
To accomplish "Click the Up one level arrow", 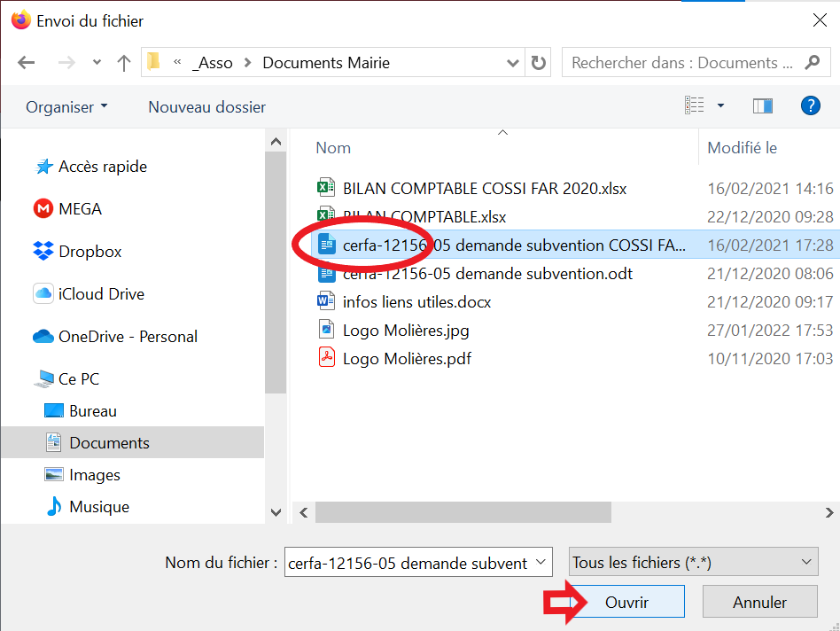I will [124, 63].
